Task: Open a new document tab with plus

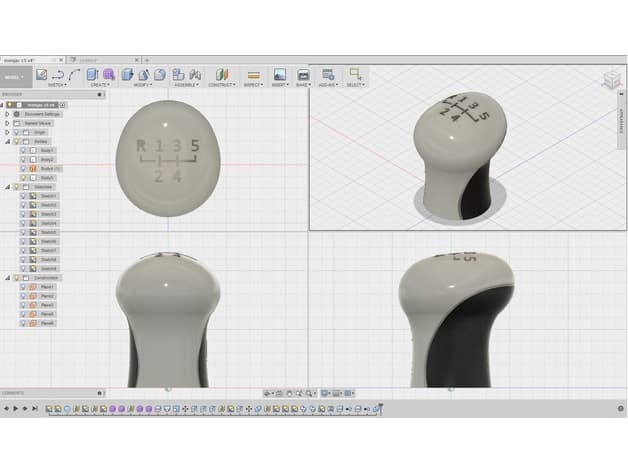Action: (147, 60)
